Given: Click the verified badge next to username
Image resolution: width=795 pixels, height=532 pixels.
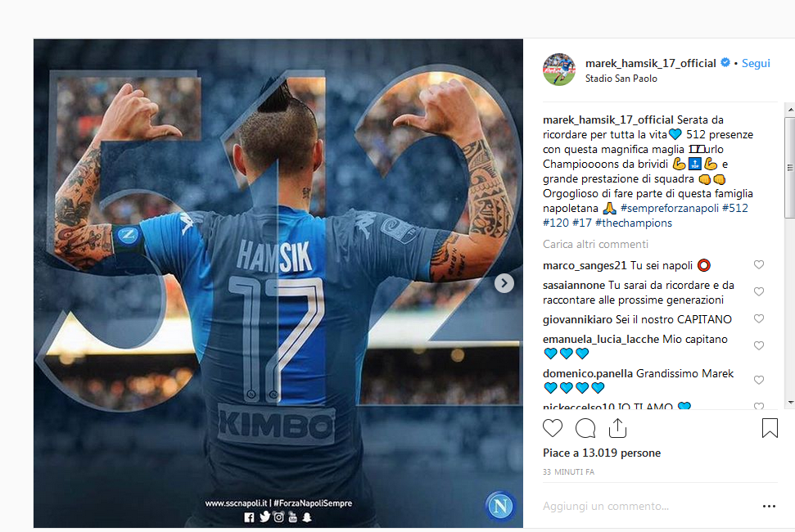Looking at the screenshot, I should click(x=725, y=62).
